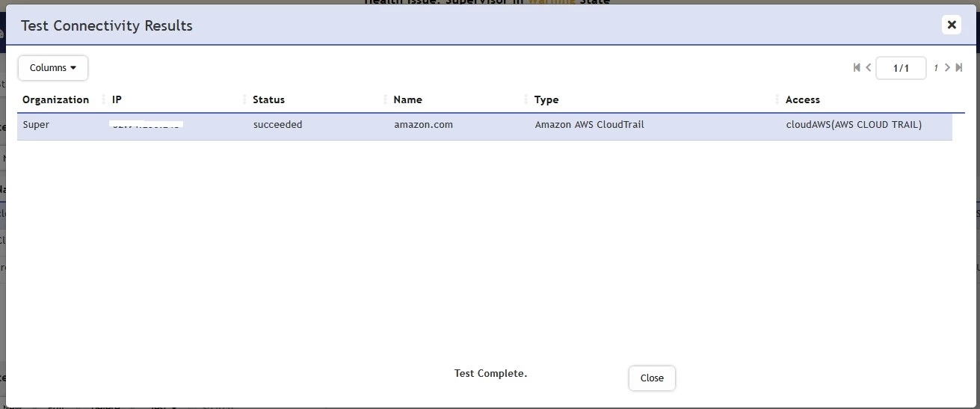This screenshot has height=409, width=980.
Task: Close the Test Connectivity Results dialog via X
Action: coord(951,25)
